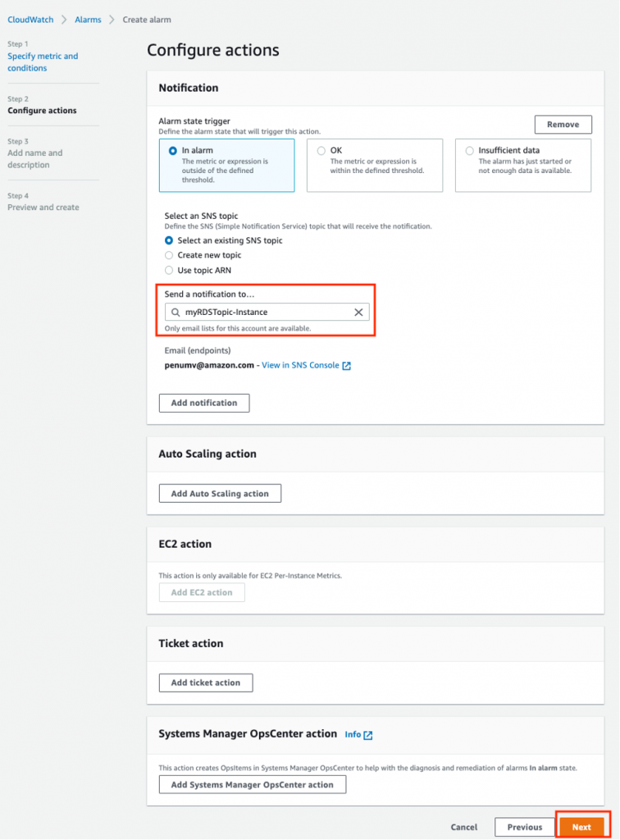Click the Add notification button
Viewport: 620px width, 840px height.
[x=204, y=403]
